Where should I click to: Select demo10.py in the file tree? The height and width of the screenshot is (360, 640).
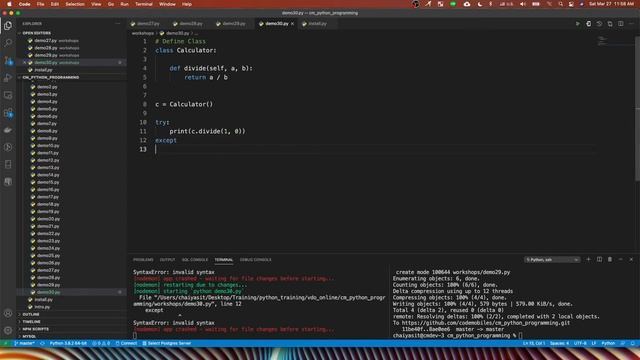[x=48, y=146]
